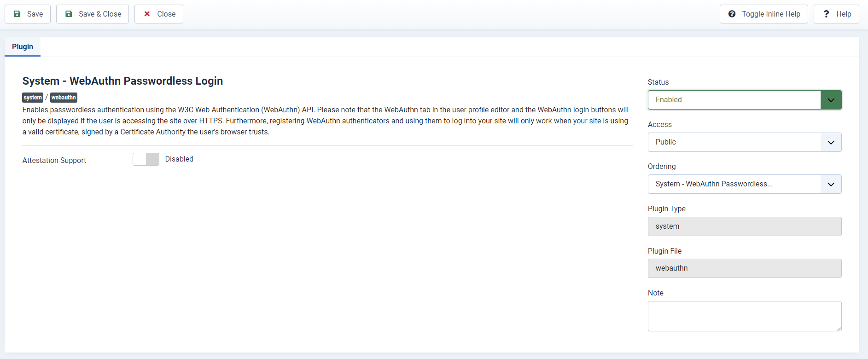Click the 'system' badge label
The image size is (868, 359).
(x=33, y=98)
